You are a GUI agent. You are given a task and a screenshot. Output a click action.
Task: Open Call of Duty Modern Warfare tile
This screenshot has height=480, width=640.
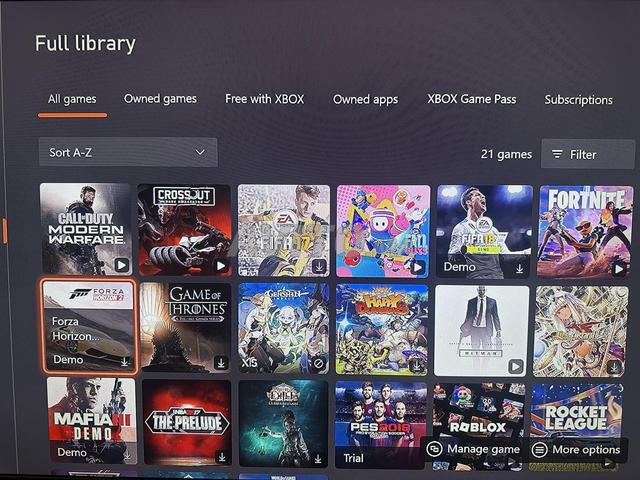tap(86, 229)
